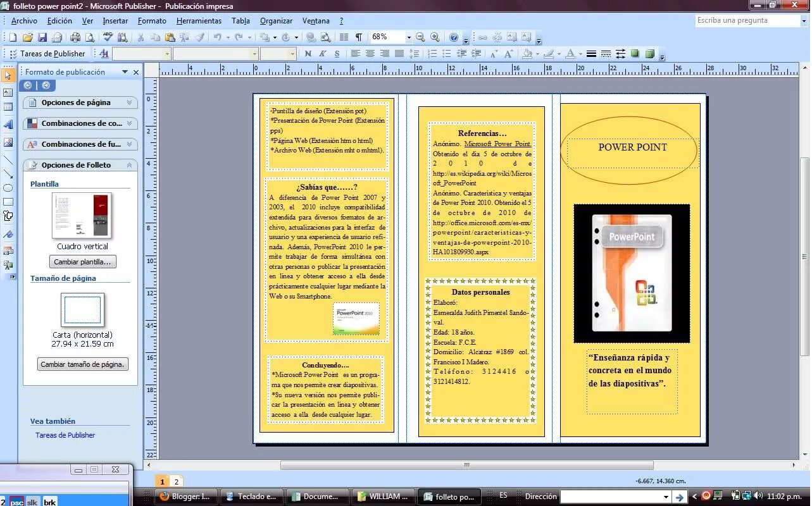Open the Formato menu
This screenshot has height=506, width=812.
152,21
